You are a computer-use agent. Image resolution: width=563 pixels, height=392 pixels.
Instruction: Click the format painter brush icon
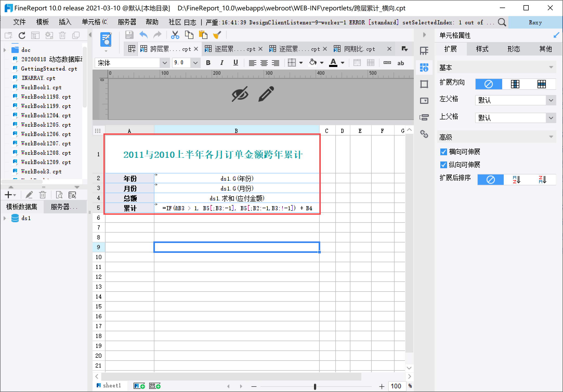217,35
